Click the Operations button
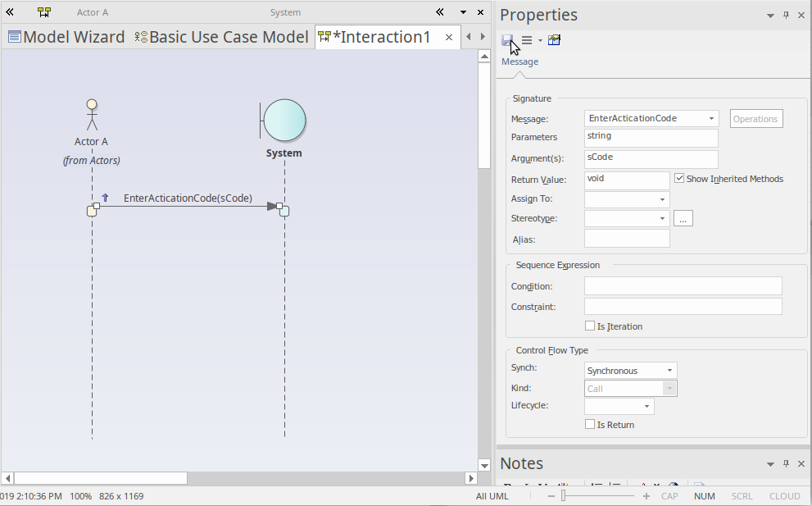Viewport: 812px width, 506px height. (x=755, y=119)
